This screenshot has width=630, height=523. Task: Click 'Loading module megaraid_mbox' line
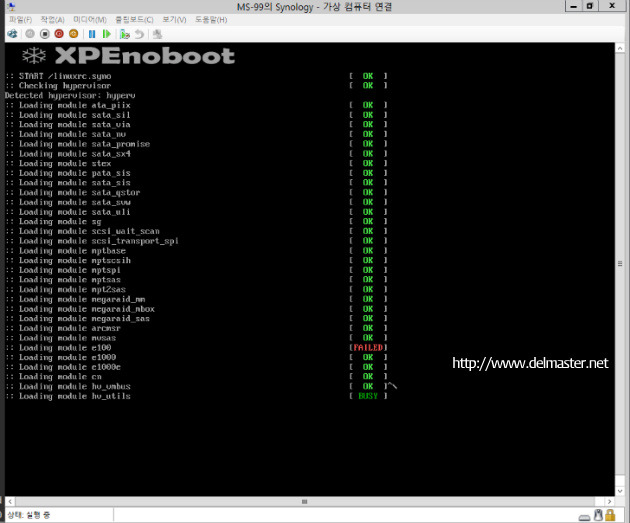coord(80,309)
